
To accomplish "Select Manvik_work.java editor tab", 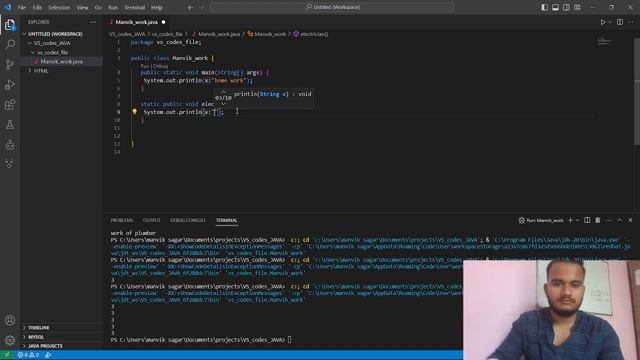I will (x=136, y=22).
